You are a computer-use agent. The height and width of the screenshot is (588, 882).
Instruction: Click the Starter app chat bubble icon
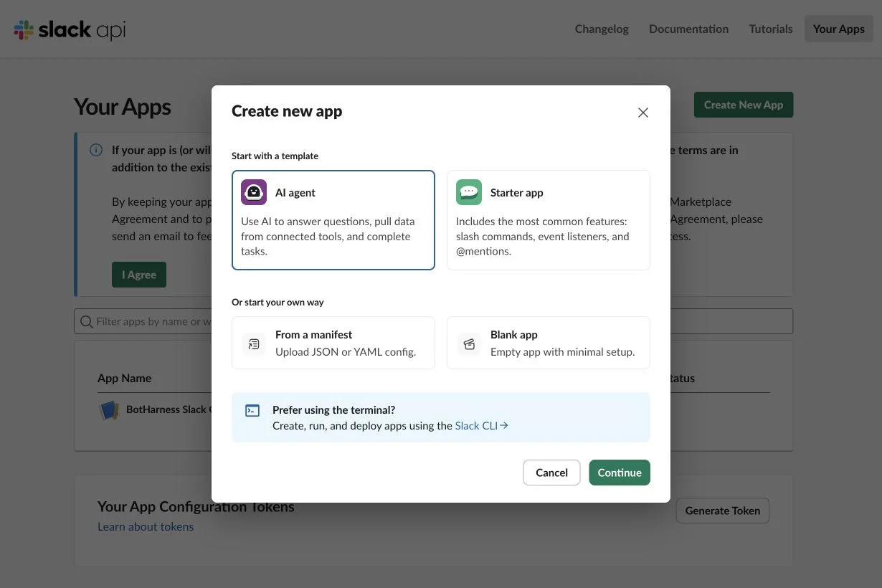469,192
